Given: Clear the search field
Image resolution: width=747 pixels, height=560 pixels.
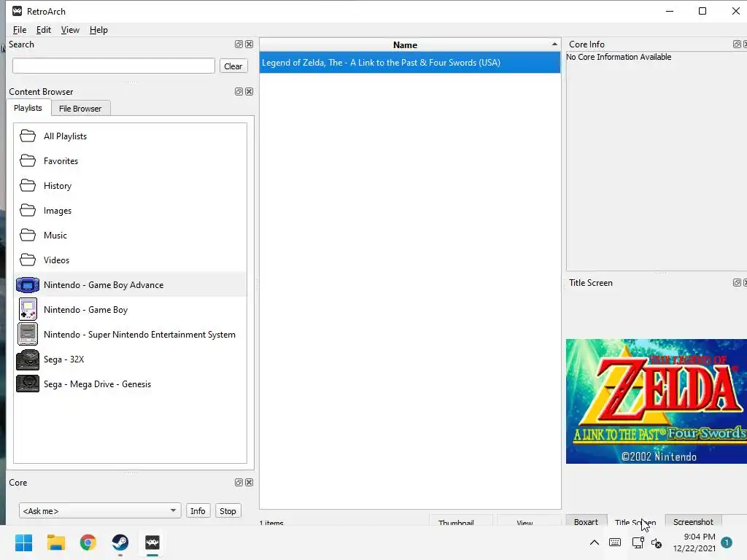Looking at the screenshot, I should coord(233,66).
